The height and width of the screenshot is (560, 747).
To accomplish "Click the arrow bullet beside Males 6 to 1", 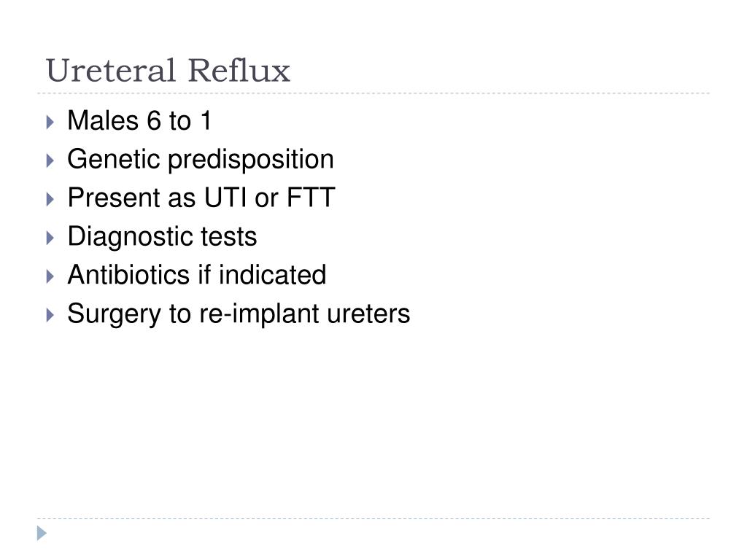I will (50, 122).
